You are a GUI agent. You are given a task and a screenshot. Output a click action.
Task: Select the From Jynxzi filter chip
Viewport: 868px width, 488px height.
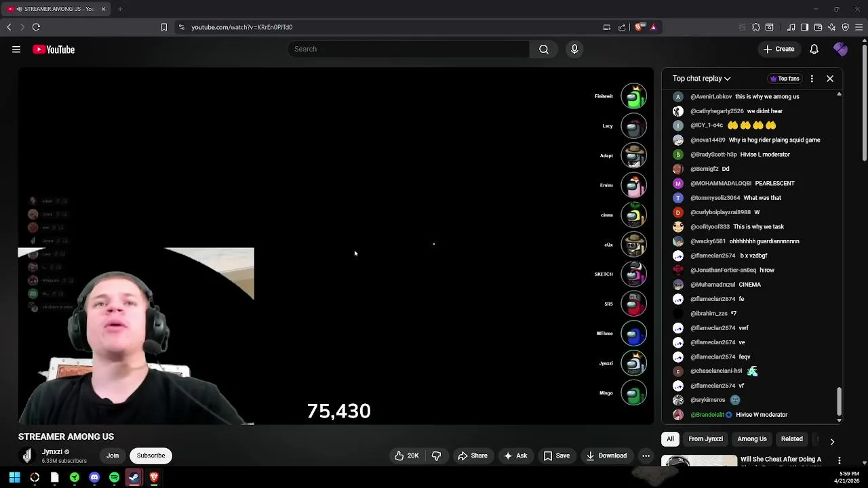tap(705, 439)
